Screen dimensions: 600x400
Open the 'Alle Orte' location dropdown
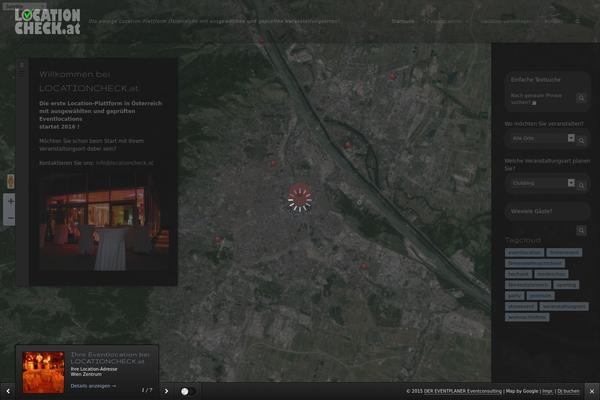[x=541, y=138]
